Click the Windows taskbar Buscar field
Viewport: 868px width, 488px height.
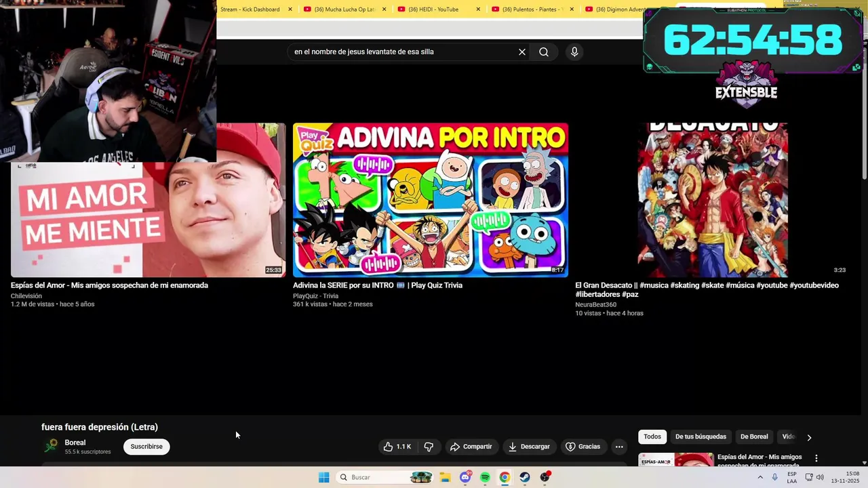[384, 477]
